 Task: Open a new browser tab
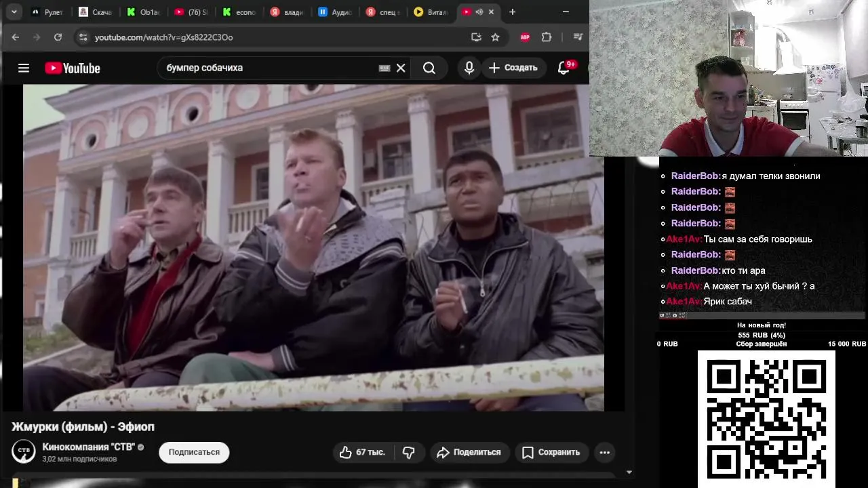(512, 12)
